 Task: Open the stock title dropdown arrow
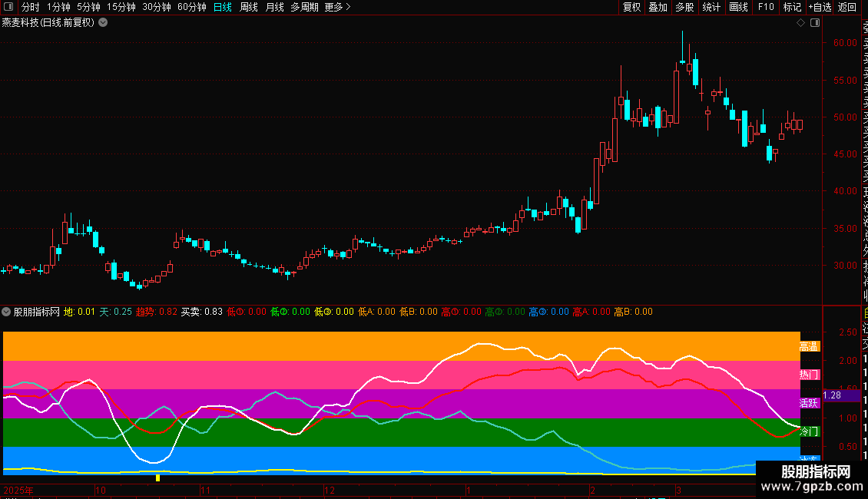click(103, 23)
